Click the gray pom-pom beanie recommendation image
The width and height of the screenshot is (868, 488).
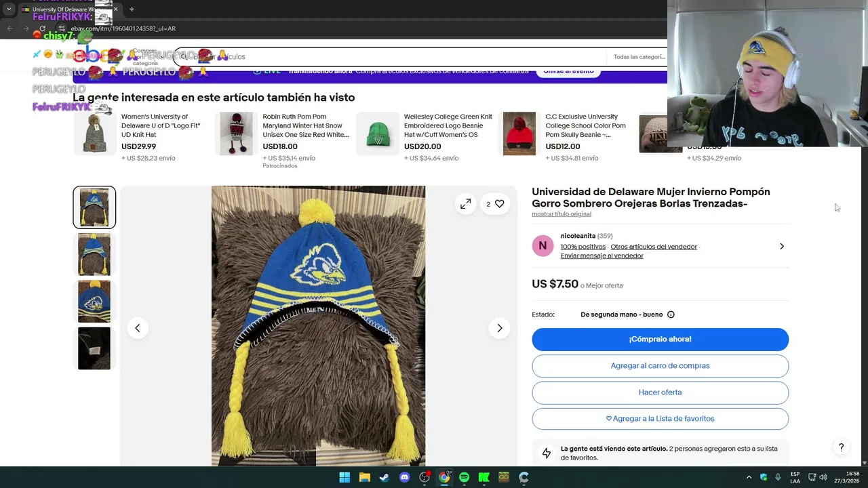click(94, 134)
